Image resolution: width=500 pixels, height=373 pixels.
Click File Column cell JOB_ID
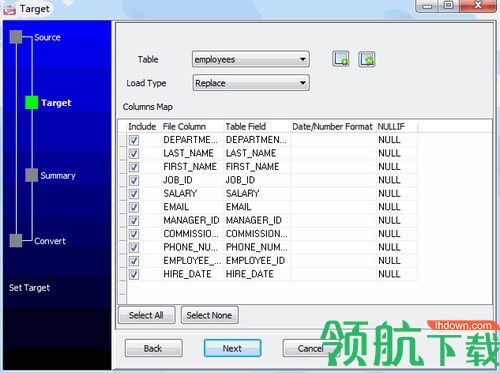192,180
